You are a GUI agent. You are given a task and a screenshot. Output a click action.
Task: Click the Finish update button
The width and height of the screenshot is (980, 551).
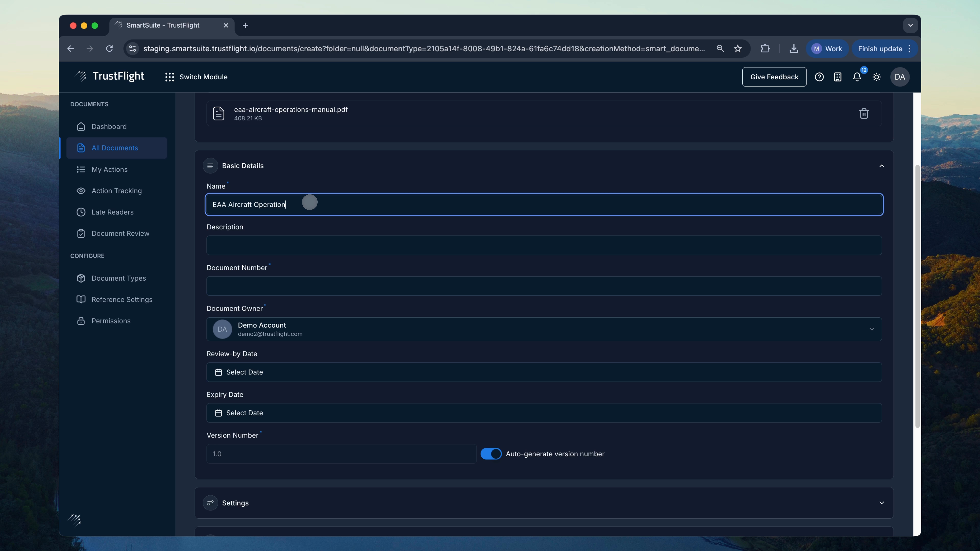click(x=879, y=49)
